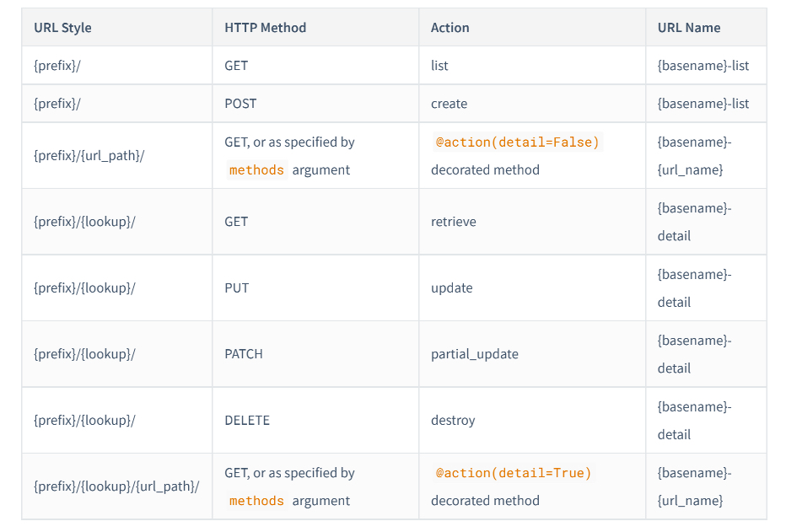Select the "destroy" action text
This screenshot has height=532, width=786.
(x=453, y=421)
